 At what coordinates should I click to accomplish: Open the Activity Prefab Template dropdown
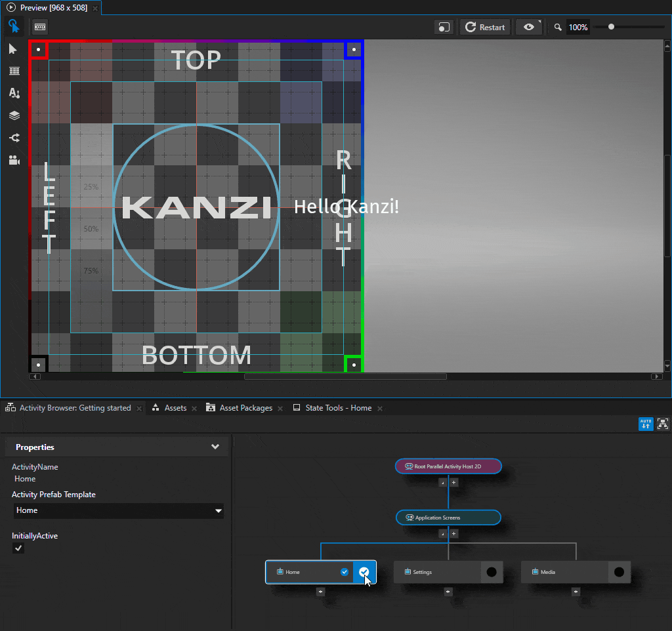tap(218, 511)
